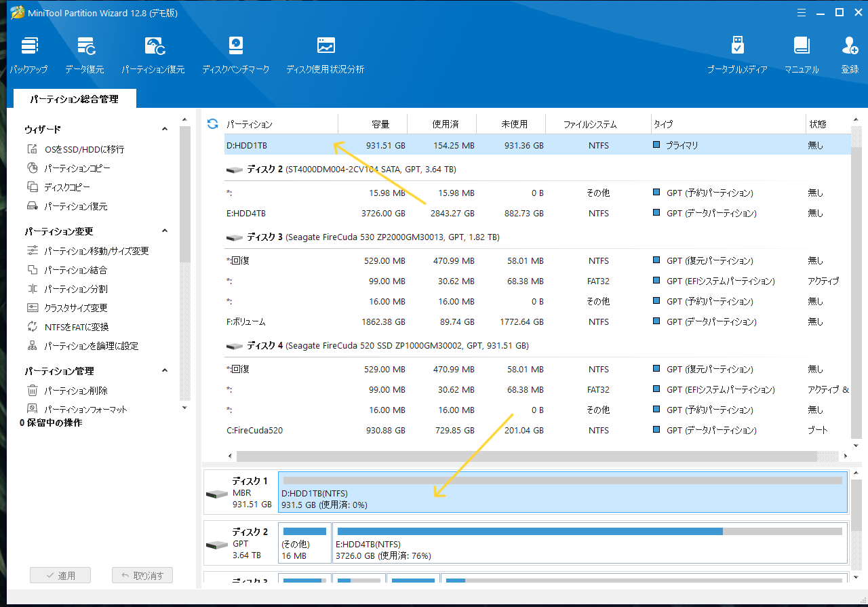Choose パーティション移動/サイズ変更 in the sidebar
The width and height of the screenshot is (868, 607).
click(x=87, y=251)
